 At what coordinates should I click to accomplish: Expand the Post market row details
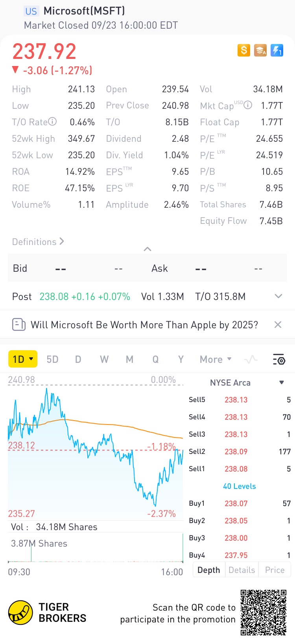tap(278, 296)
